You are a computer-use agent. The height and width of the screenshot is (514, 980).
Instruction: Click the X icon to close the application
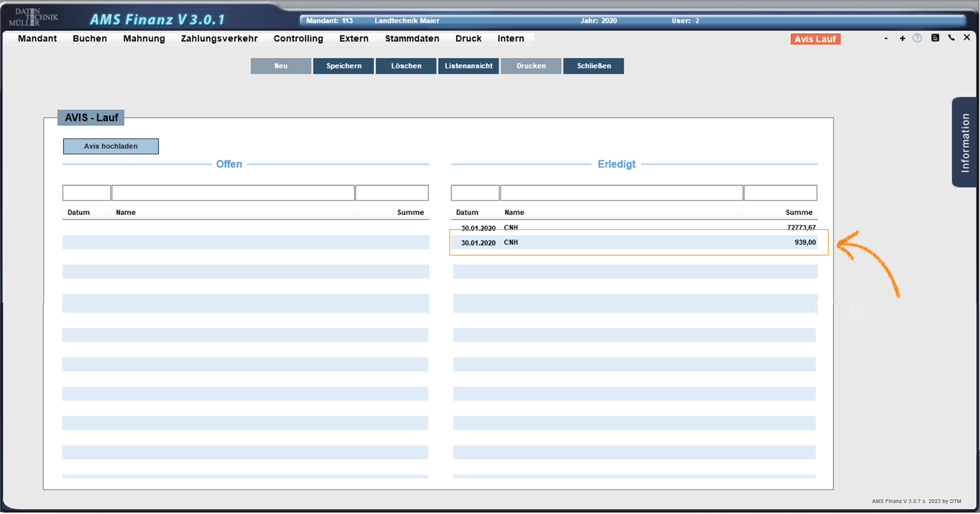click(x=966, y=37)
